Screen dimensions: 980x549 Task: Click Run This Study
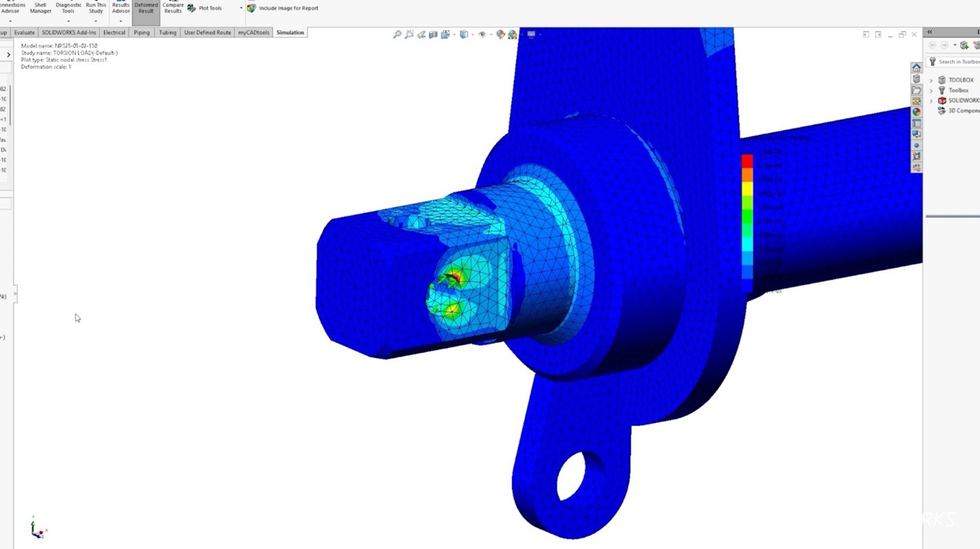click(x=95, y=8)
